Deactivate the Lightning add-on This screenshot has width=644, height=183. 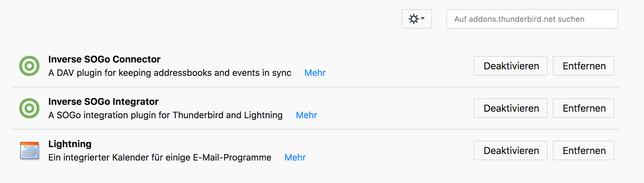pos(511,150)
